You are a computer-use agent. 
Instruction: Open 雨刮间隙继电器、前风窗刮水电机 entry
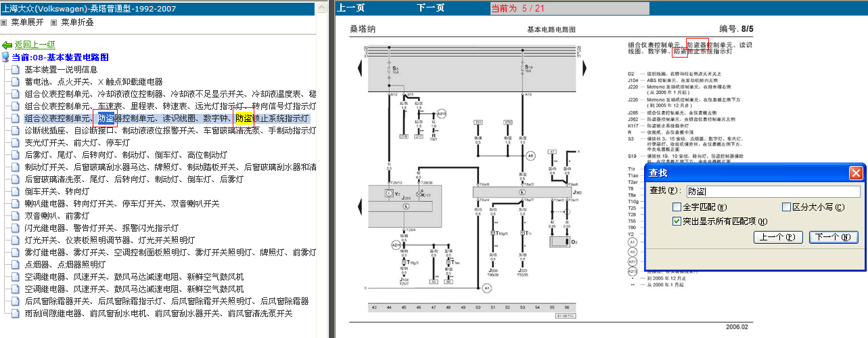coord(158,313)
